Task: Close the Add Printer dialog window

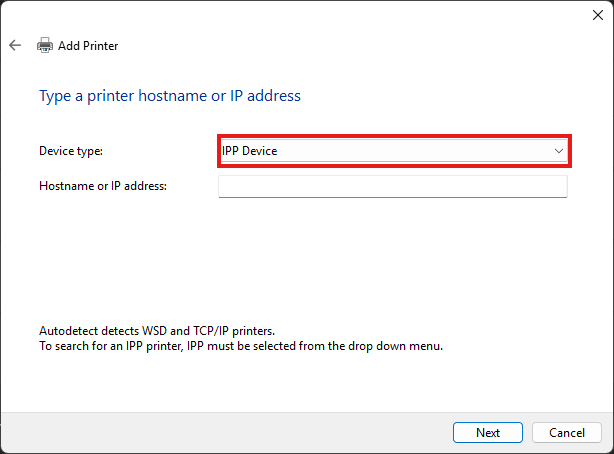Action: 597,15
